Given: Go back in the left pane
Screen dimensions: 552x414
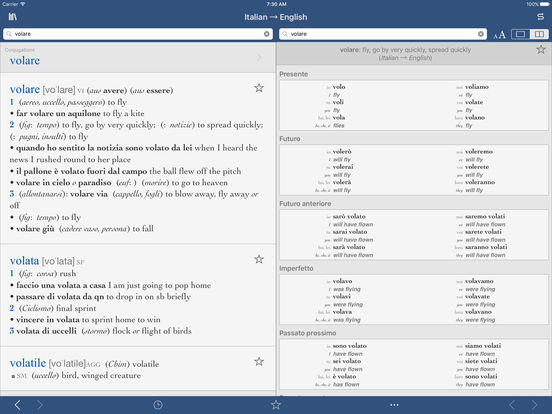Looking at the screenshot, I should 17,405.
